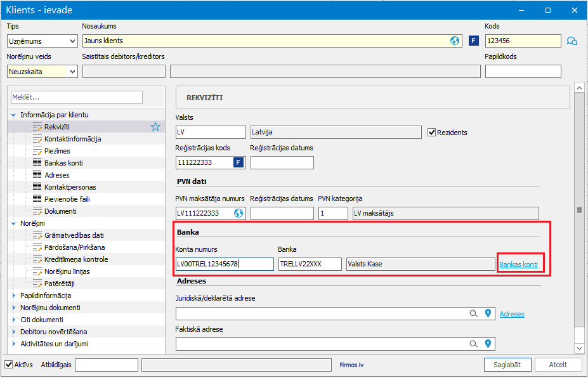Uncheck the Aktīvs checkbox

click(x=9, y=365)
